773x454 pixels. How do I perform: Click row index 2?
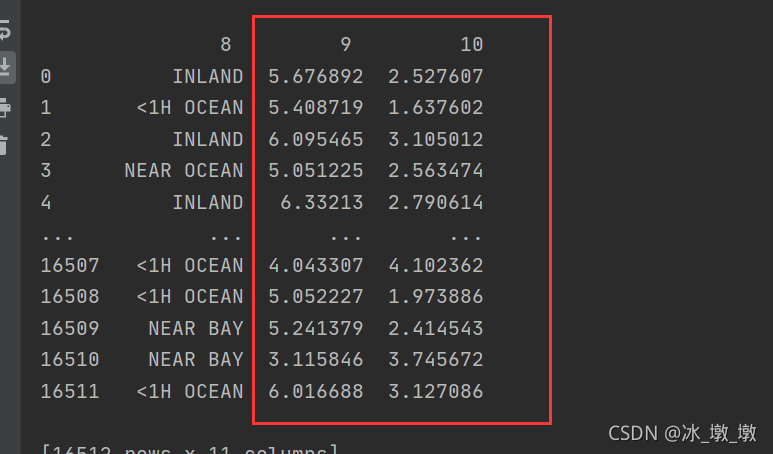coord(46,140)
